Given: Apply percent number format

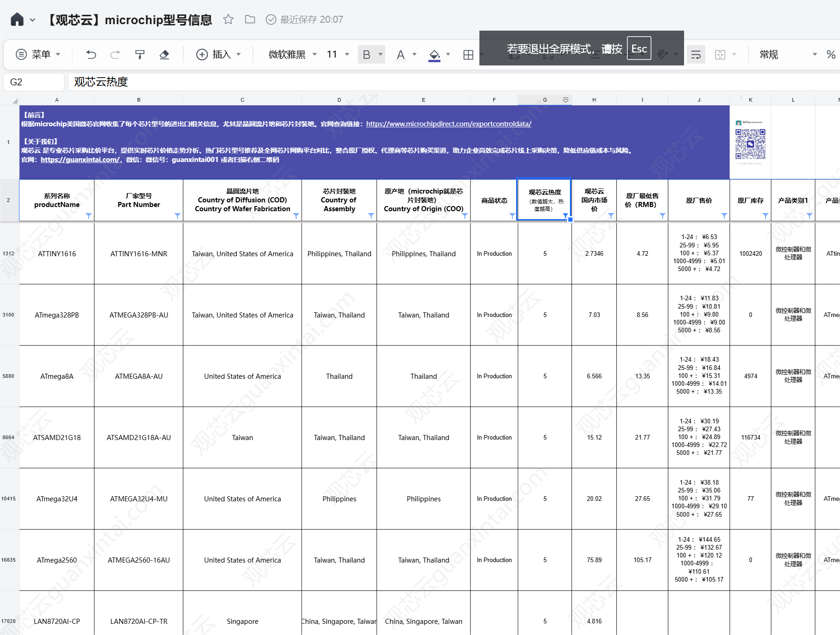Looking at the screenshot, I should (x=831, y=55).
